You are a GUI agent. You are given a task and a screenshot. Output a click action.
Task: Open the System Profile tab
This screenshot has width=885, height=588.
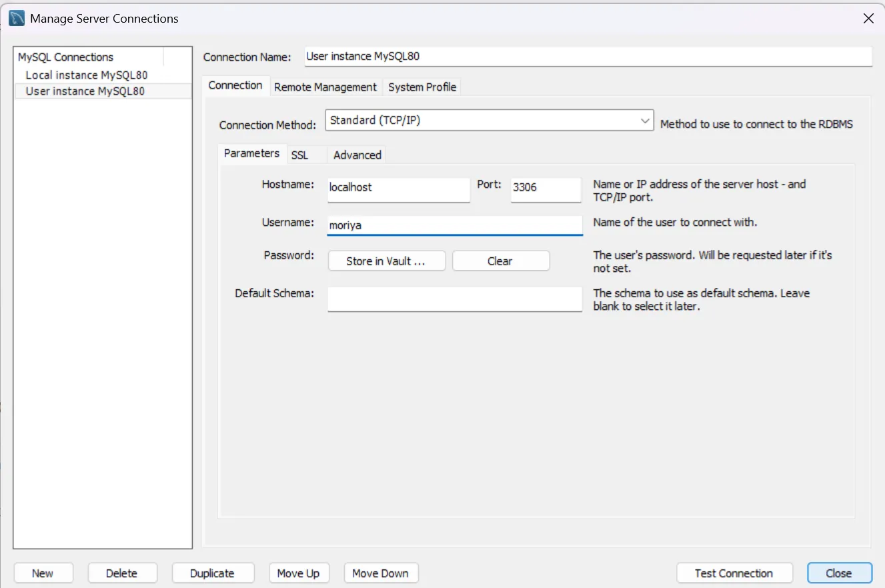[422, 87]
